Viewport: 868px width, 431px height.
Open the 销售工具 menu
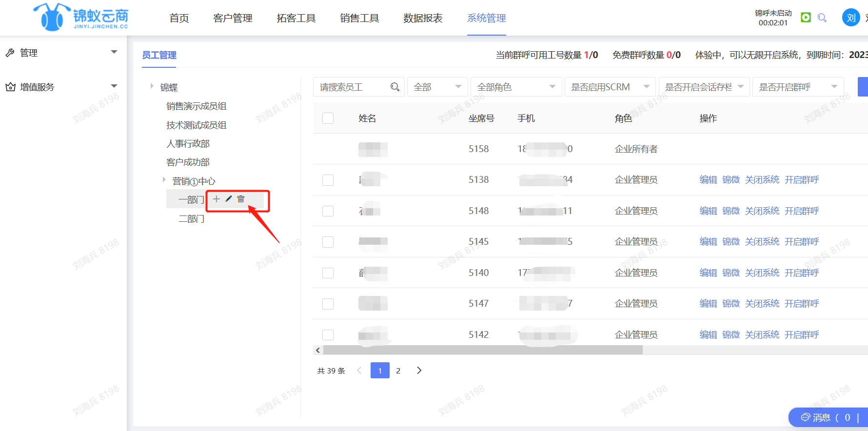pyautogui.click(x=359, y=18)
